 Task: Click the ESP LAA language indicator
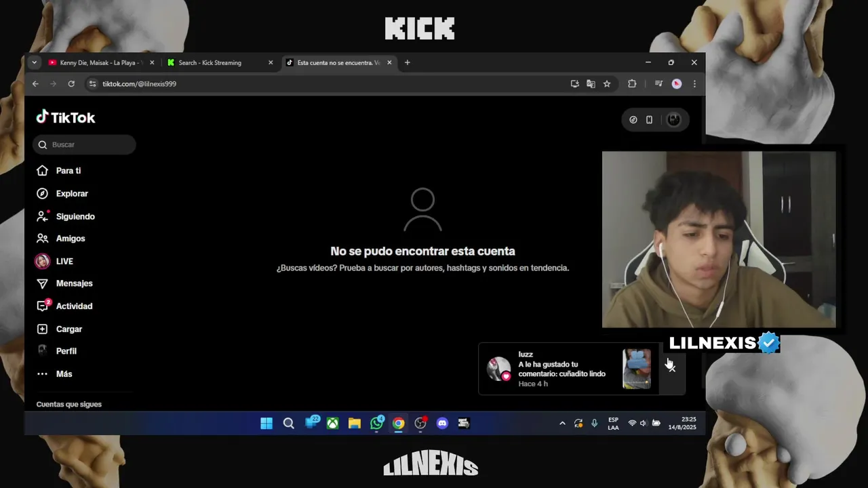click(x=613, y=424)
